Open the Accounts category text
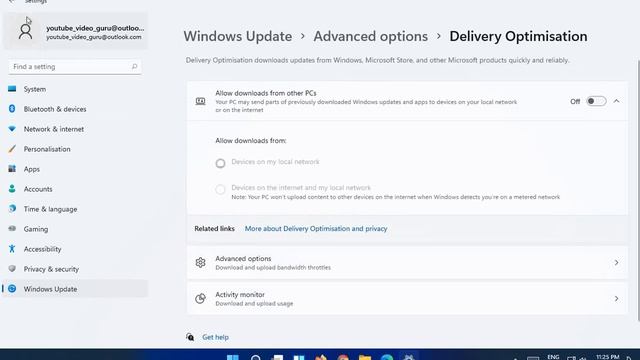Screen dimensions: 640x360 (x=38, y=189)
